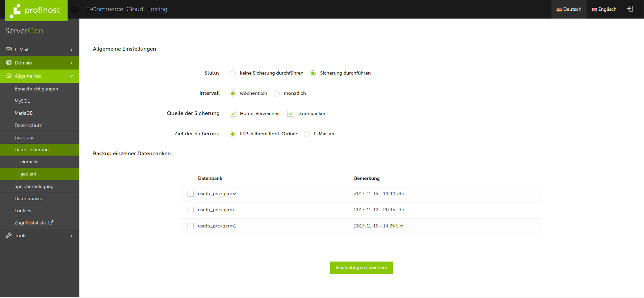Click the Tools wrench icon
644x298 pixels.
[9, 235]
